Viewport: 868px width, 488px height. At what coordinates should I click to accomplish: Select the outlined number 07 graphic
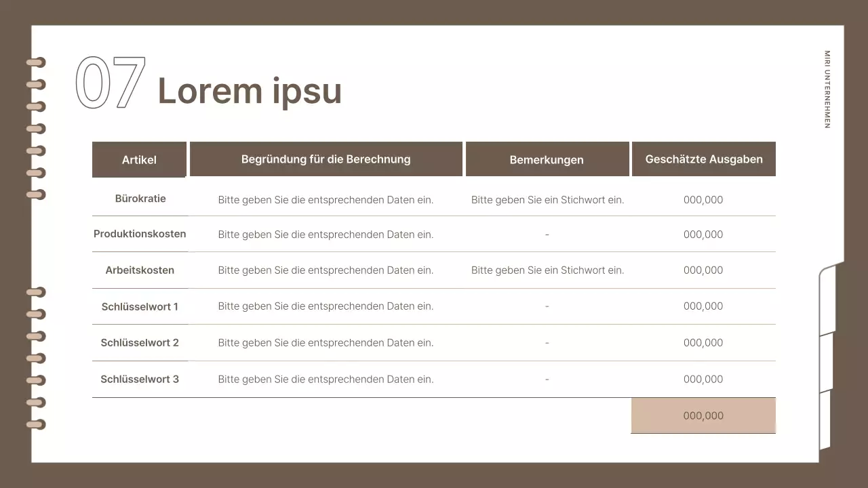pos(111,83)
